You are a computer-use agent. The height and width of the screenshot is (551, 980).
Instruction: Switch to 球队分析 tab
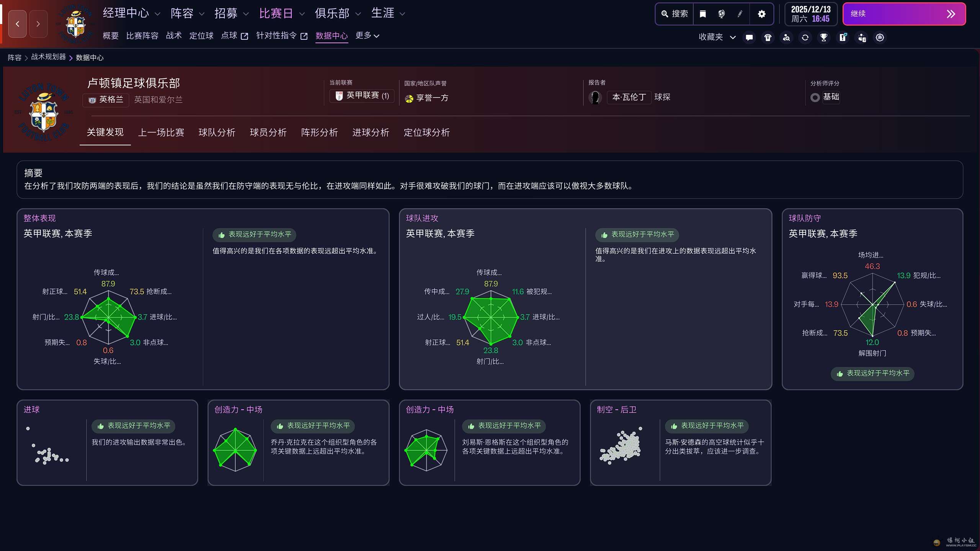point(217,132)
